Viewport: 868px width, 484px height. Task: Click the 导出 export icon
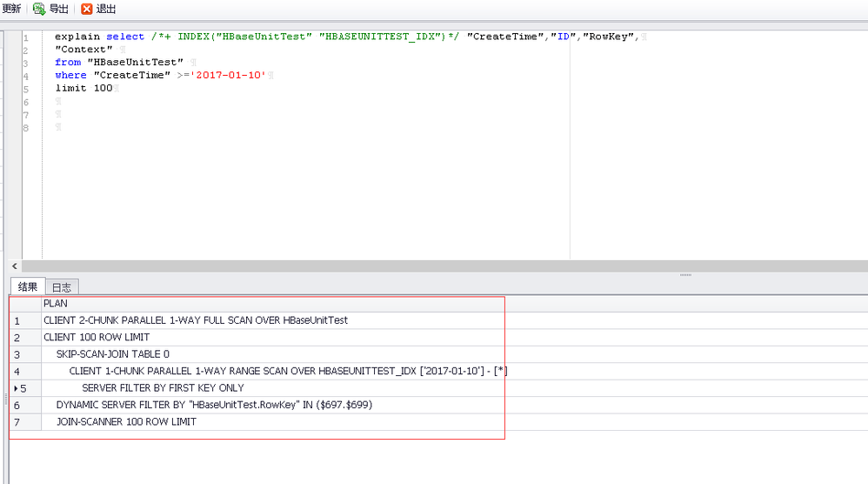39,9
